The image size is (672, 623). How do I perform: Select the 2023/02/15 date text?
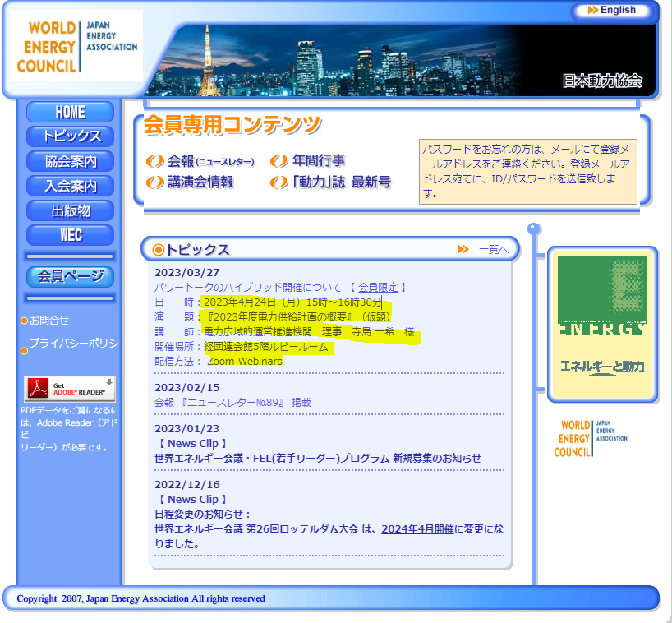coord(186,388)
